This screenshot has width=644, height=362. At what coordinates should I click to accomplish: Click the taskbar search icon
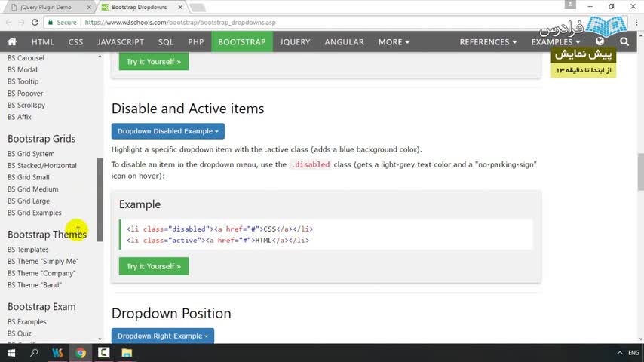tap(35, 352)
